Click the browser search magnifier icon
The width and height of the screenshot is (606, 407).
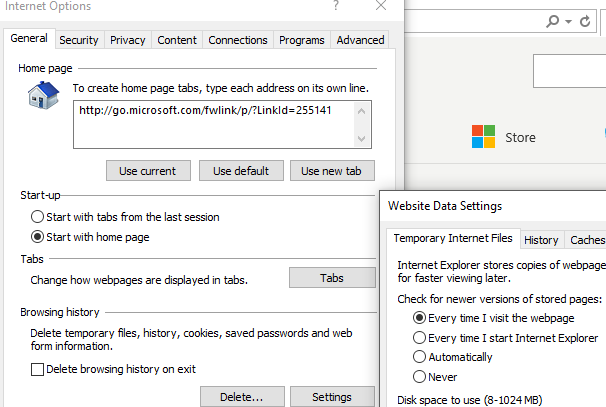pyautogui.click(x=553, y=21)
